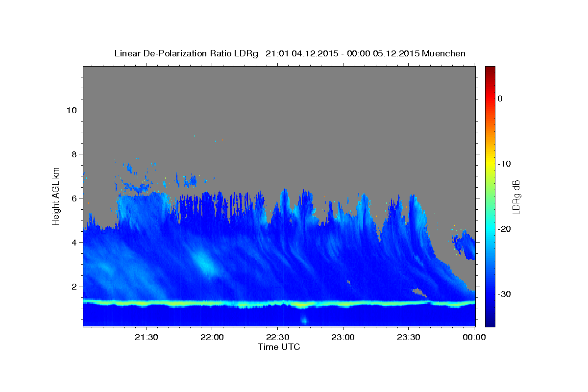Click the '4' height tick label

pyautogui.click(x=73, y=242)
